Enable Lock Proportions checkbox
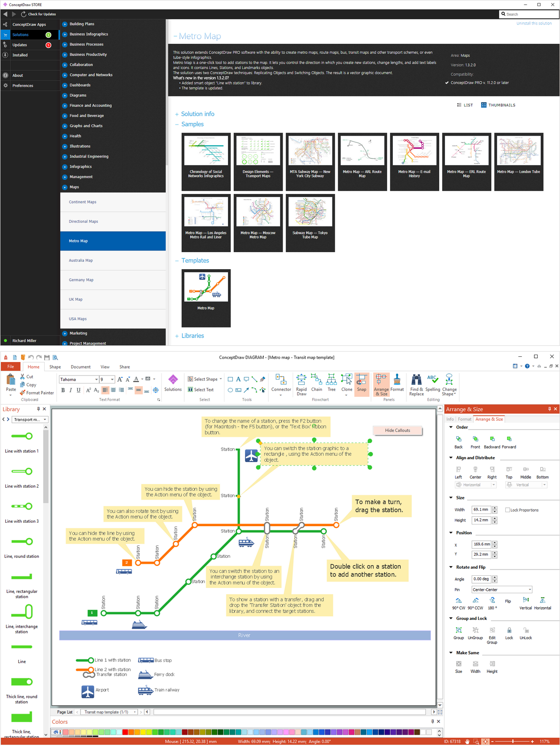The image size is (560, 746). pyautogui.click(x=507, y=510)
